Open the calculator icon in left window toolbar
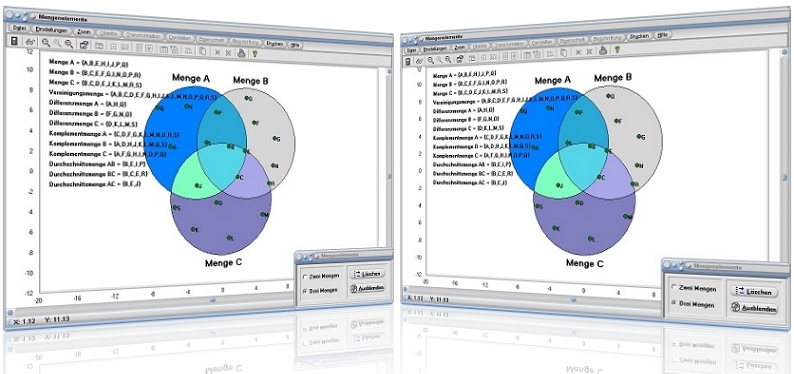The width and height of the screenshot is (794, 374). (x=15, y=41)
